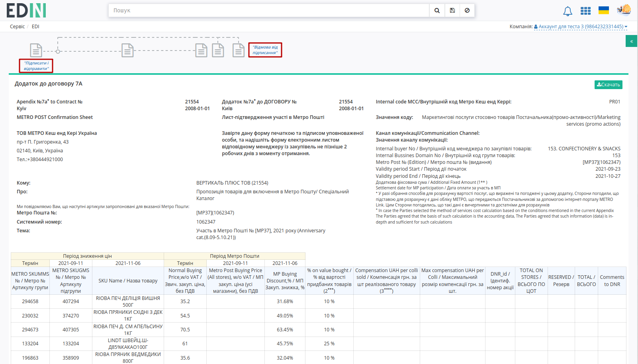Click "Підписати і відправити" button
The height and width of the screenshot is (364, 638).
36,66
